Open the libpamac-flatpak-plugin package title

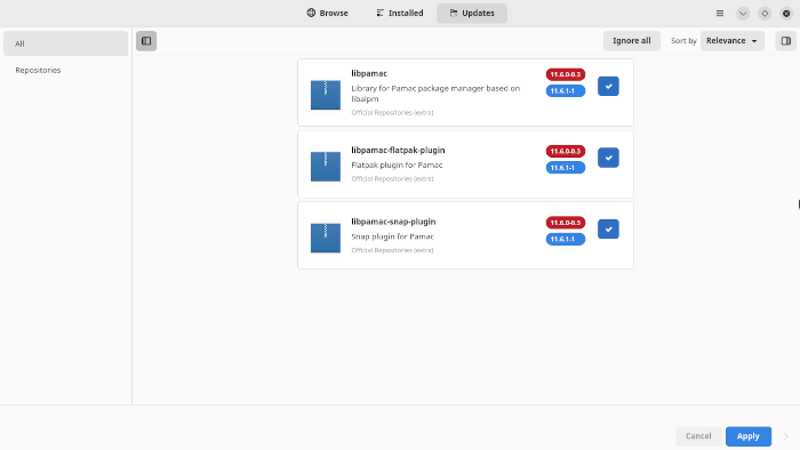398,150
